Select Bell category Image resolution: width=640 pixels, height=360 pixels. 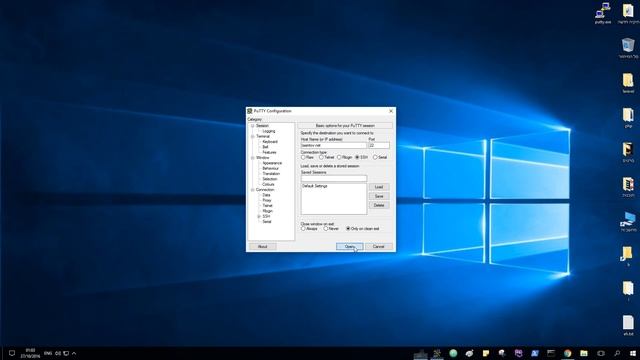[265, 147]
